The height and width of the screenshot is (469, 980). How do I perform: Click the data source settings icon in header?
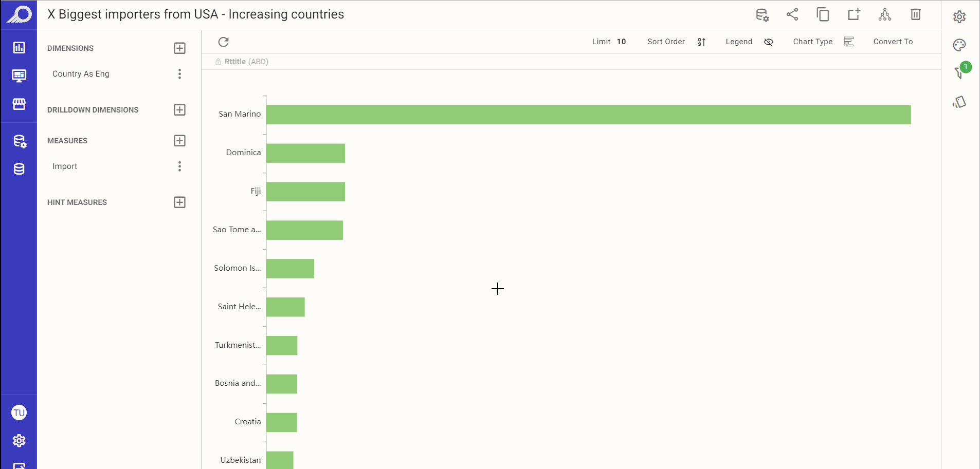(762, 15)
